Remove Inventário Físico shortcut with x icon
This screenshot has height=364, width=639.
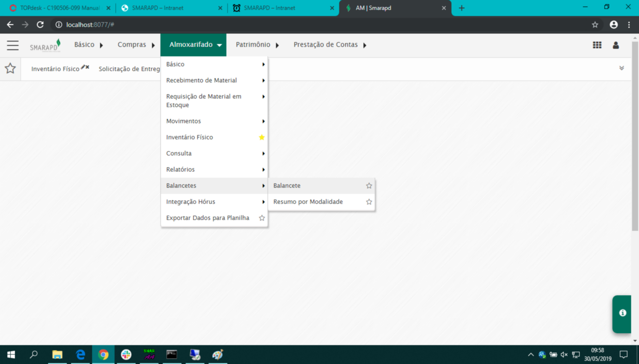[87, 67]
